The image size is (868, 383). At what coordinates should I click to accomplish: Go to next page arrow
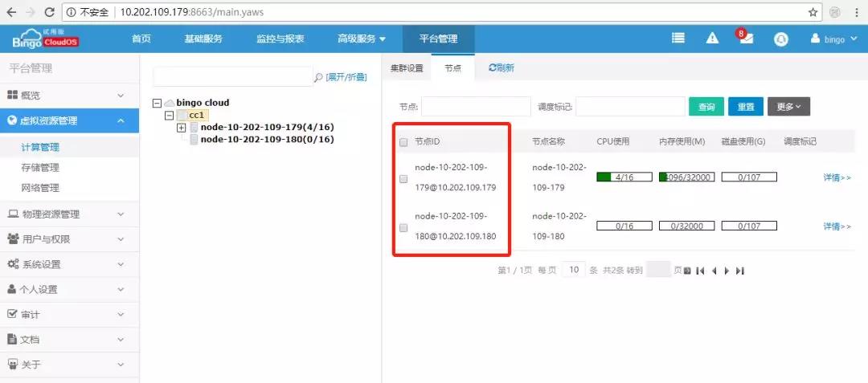(727, 271)
